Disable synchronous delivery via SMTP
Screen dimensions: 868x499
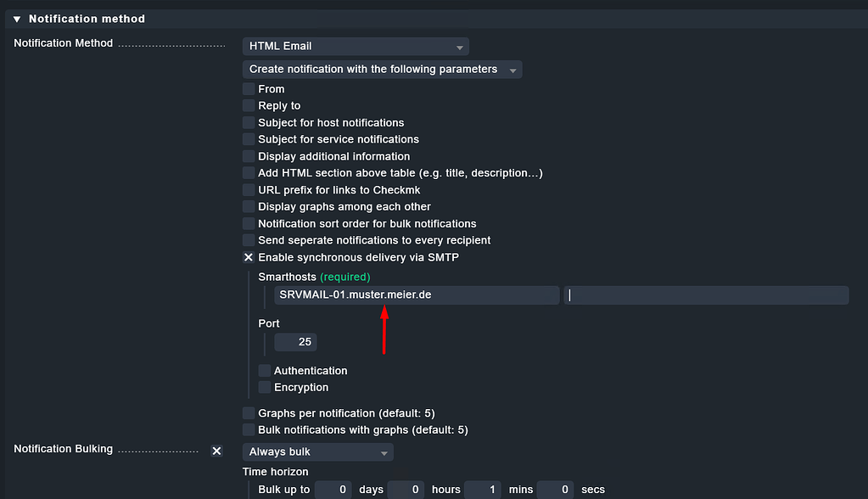click(x=248, y=257)
